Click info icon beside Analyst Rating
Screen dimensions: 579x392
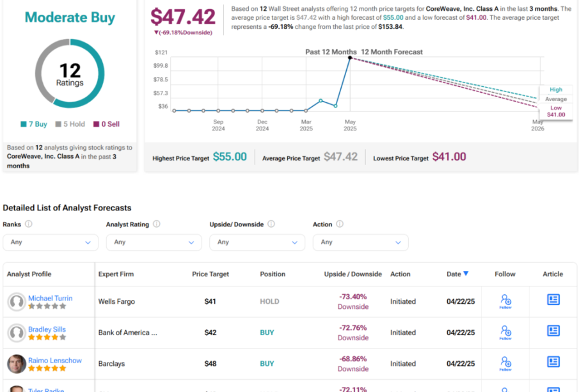(157, 224)
